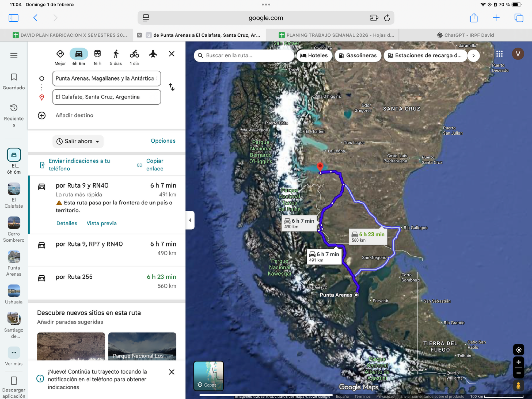Select the cycling travel mode

(x=134, y=54)
